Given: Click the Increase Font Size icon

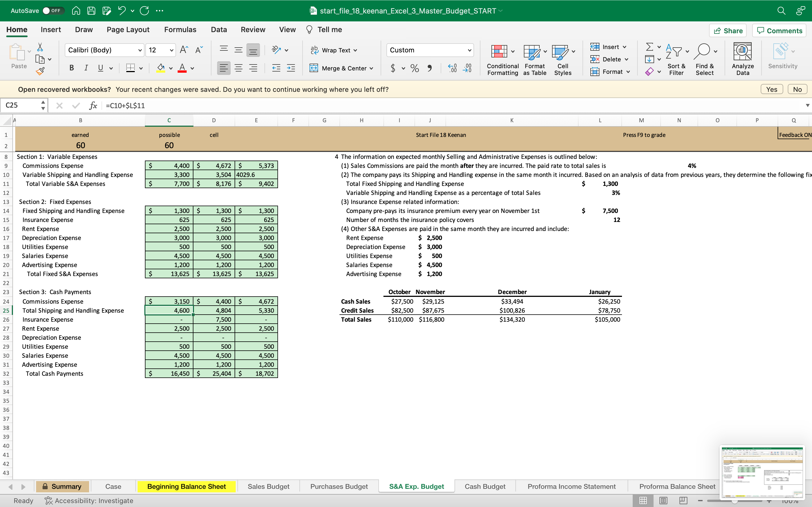Looking at the screenshot, I should click(184, 50).
